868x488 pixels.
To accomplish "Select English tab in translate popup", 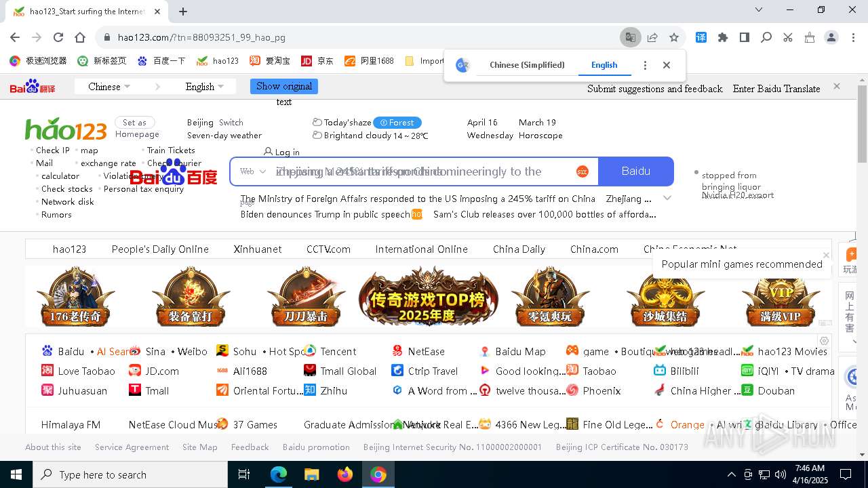I will (x=604, y=65).
